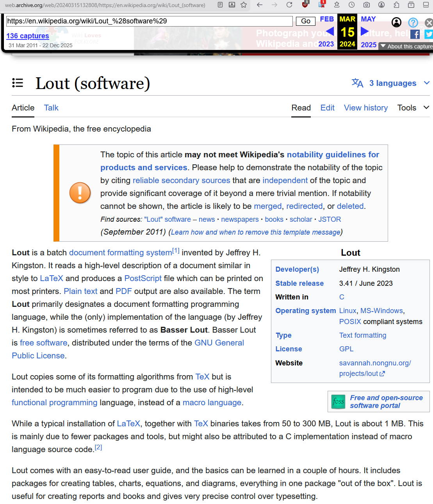Open bookmarks menu star-tray icon

tap(337, 5)
